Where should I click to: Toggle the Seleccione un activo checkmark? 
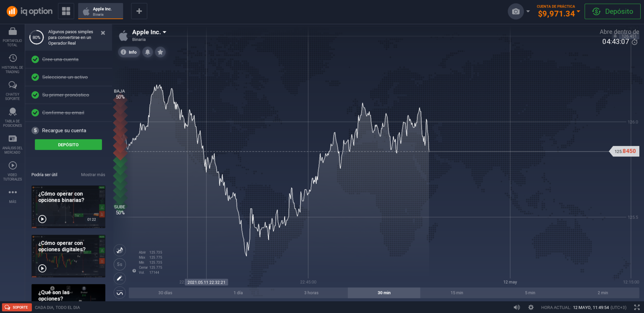(35, 77)
